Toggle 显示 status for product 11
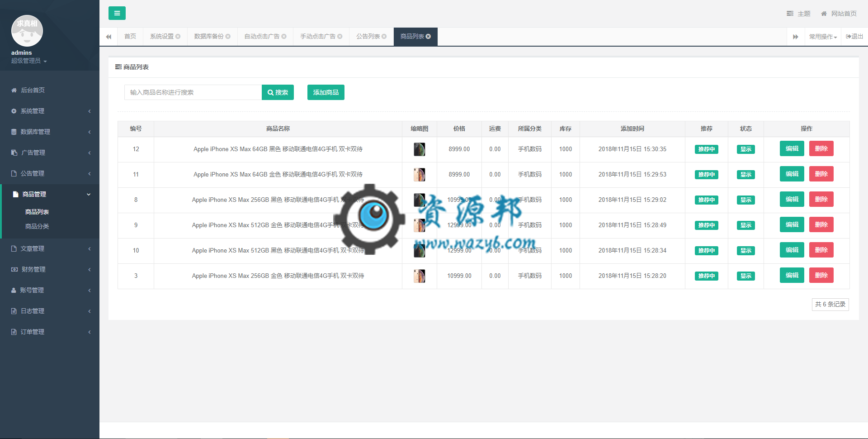The height and width of the screenshot is (439, 868). pos(746,175)
